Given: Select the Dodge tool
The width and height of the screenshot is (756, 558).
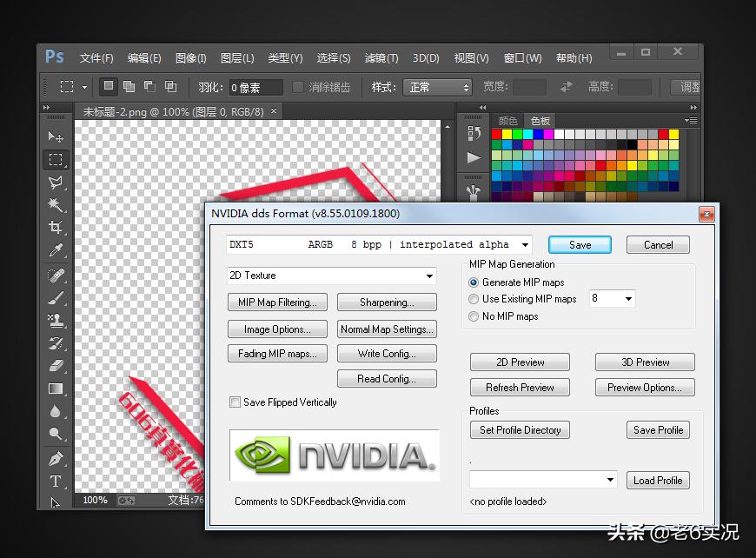Looking at the screenshot, I should point(56,434).
